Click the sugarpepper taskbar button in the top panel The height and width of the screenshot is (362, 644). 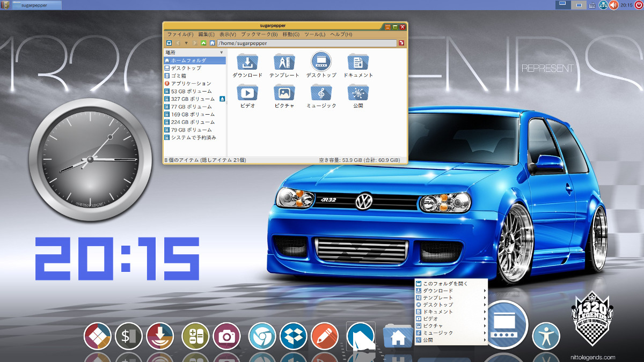click(36, 5)
